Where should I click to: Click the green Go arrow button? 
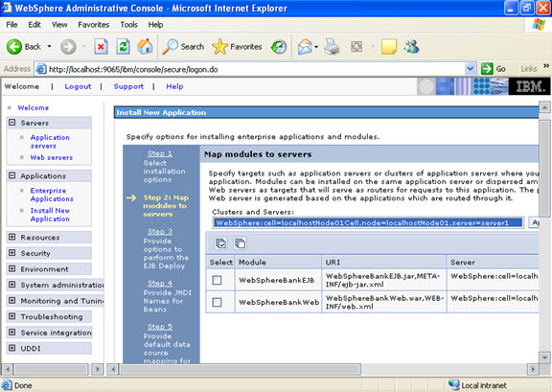click(x=487, y=69)
